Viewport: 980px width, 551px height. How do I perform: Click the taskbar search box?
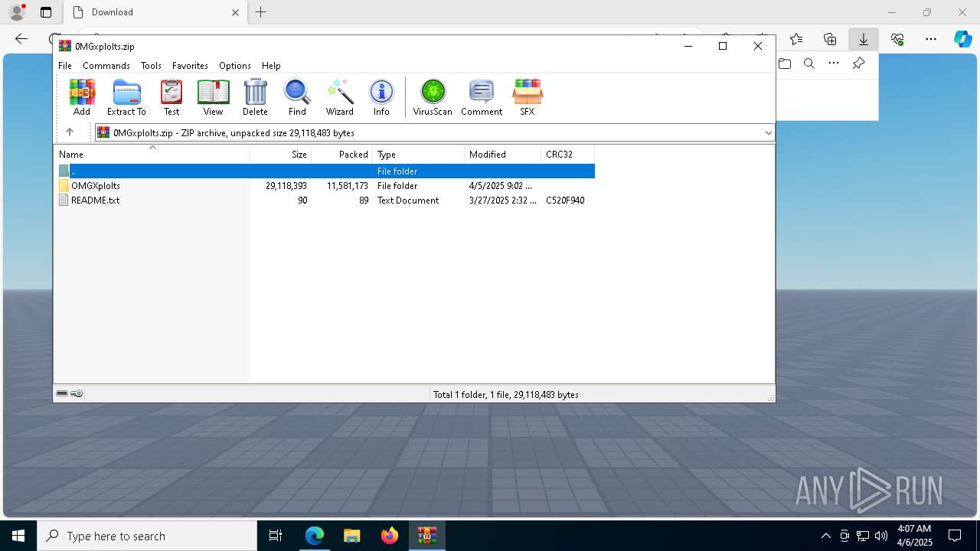pyautogui.click(x=147, y=536)
